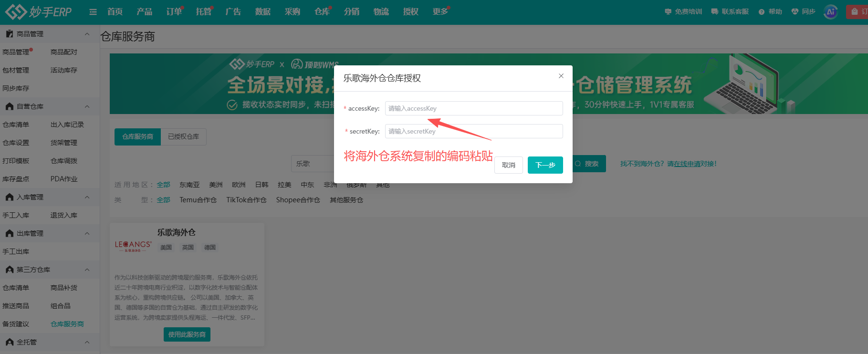Open the 采购 top menu
Viewport: 868px width, 354px height.
click(293, 12)
